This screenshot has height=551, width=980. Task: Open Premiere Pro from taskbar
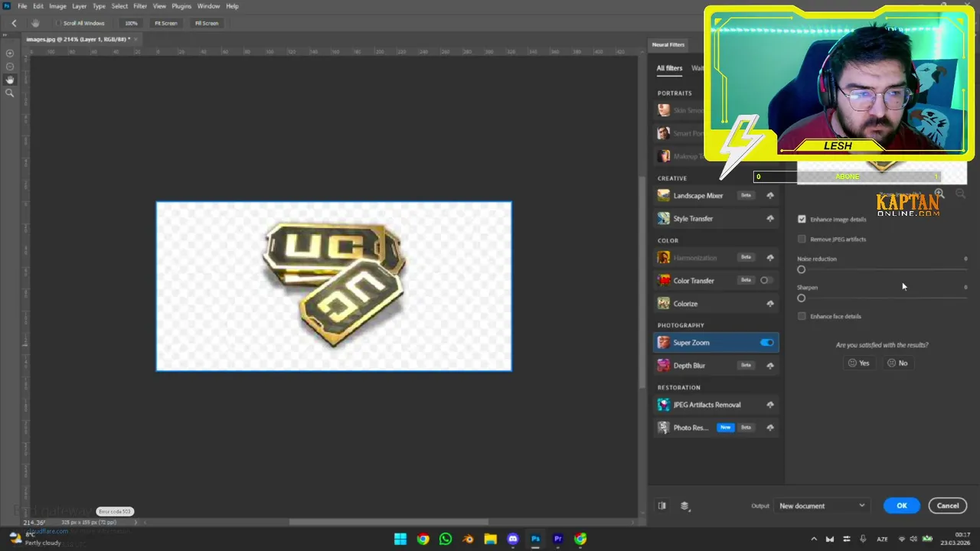point(558,539)
